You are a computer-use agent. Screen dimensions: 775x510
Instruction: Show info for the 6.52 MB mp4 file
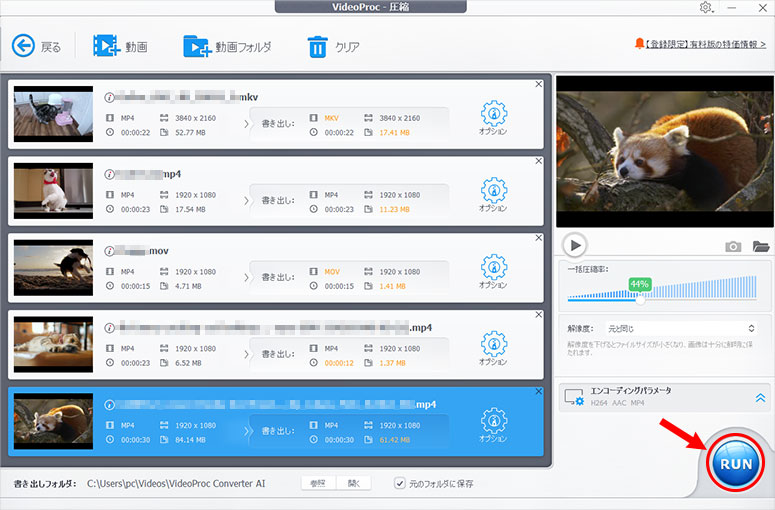pyautogui.click(x=109, y=328)
